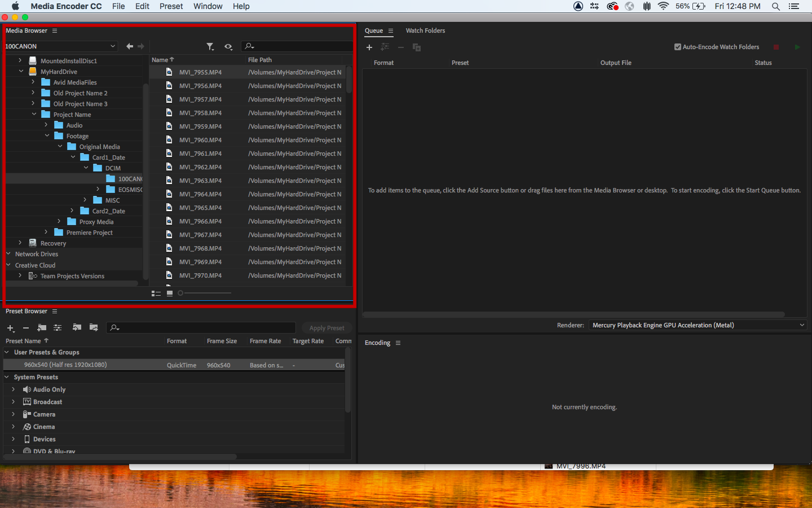The height and width of the screenshot is (508, 812).
Task: Expand Avid MediaFiles folder
Action: pos(33,82)
